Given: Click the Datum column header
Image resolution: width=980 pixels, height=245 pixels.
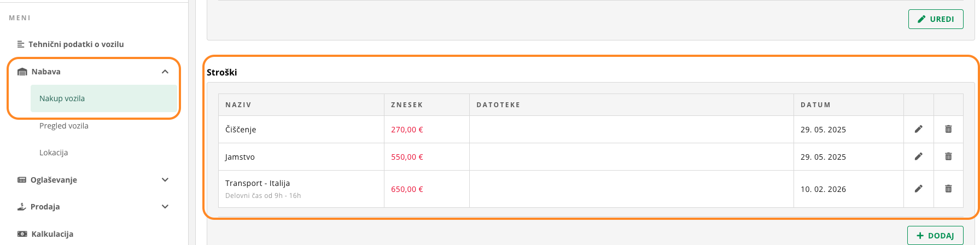Looking at the screenshot, I should (815, 105).
